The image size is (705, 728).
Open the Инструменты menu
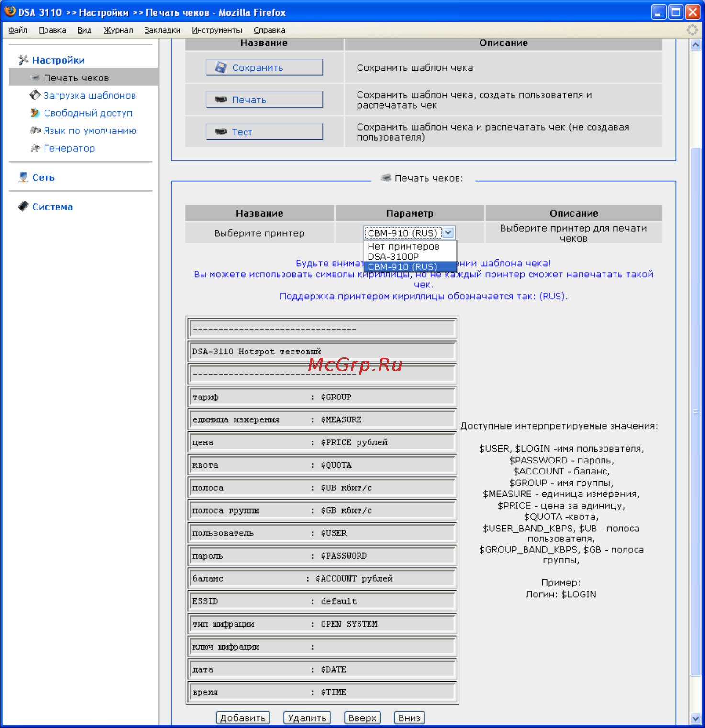point(217,30)
